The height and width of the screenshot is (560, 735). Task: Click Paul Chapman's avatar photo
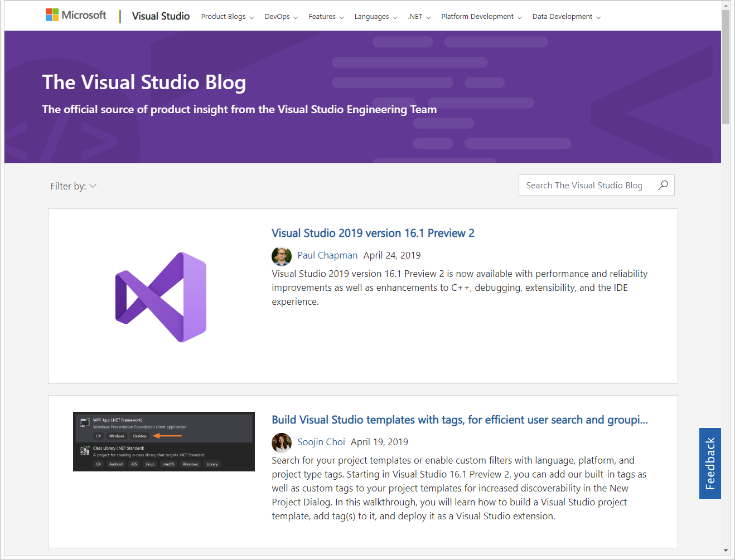click(282, 256)
